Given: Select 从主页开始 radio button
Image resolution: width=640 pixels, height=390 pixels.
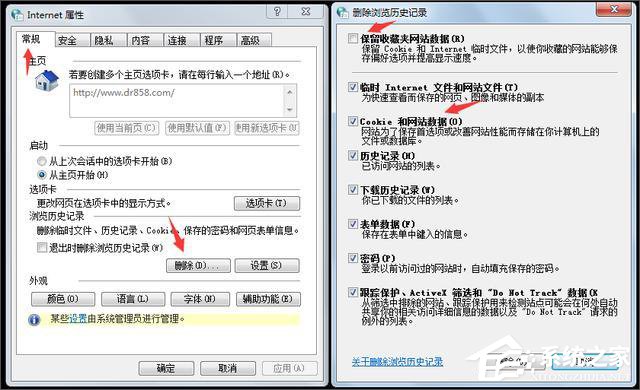Looking at the screenshot, I should pos(42,175).
